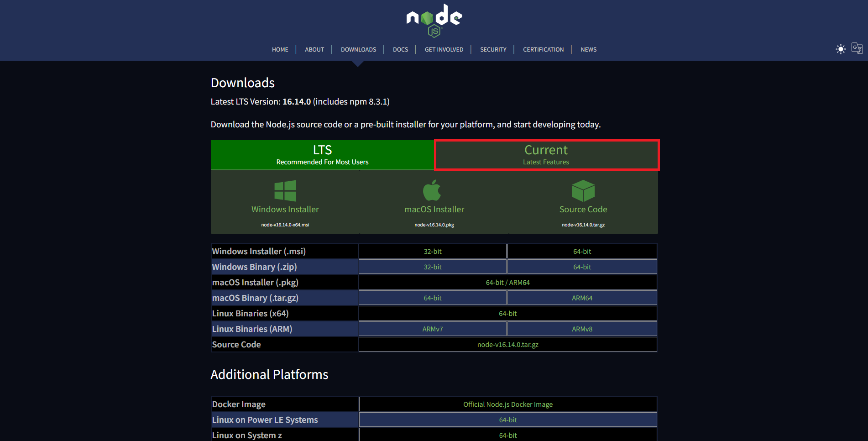Download 64-bit / ARM64 macOS Installer

click(x=508, y=282)
